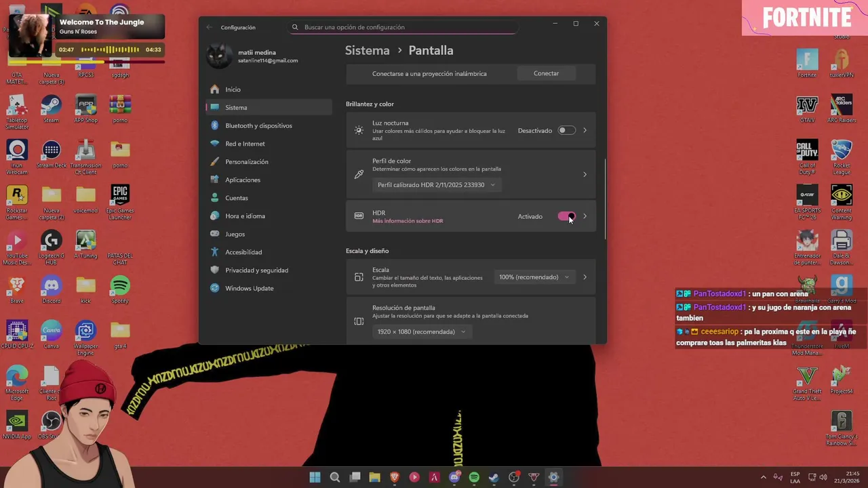Viewport: 868px width, 488px height.
Task: Select Sistema in the settings sidebar
Action: (x=269, y=107)
